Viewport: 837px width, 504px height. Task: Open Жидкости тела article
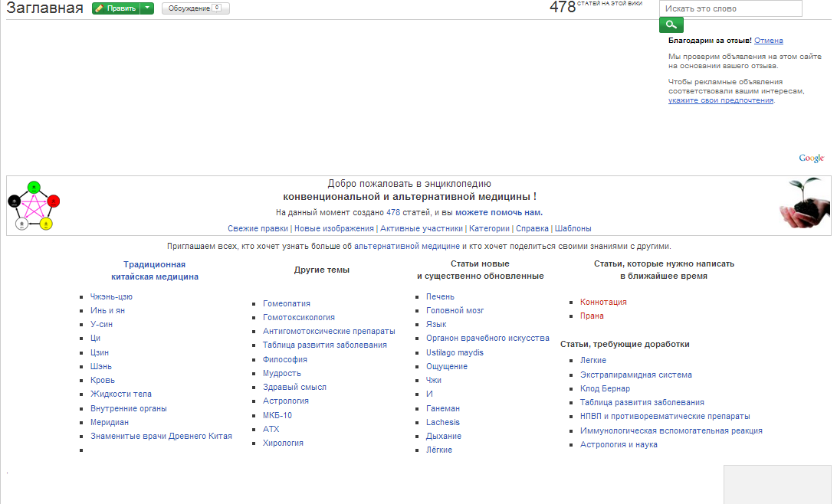tap(120, 394)
